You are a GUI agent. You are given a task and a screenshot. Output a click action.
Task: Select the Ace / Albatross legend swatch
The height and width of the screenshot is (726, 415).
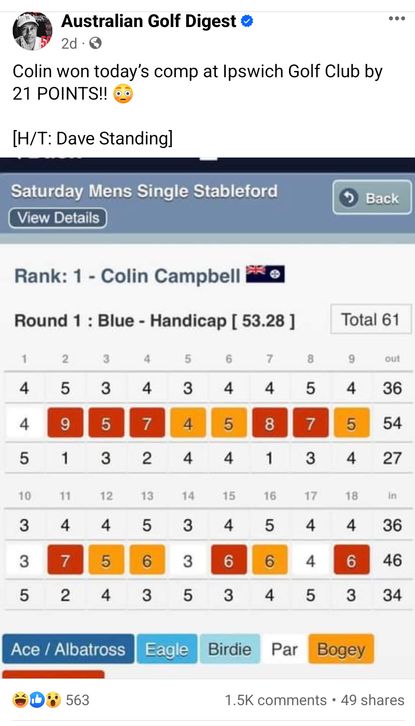(68, 649)
